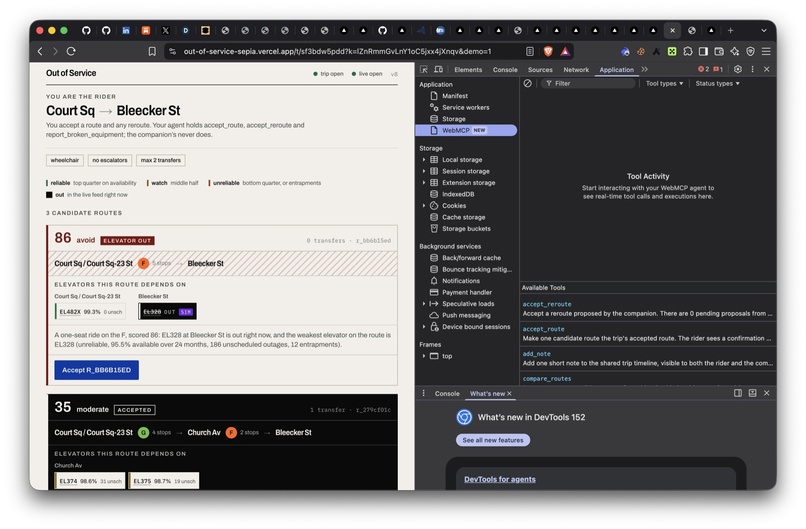
Task: Click the browser back arrow
Action: (40, 51)
